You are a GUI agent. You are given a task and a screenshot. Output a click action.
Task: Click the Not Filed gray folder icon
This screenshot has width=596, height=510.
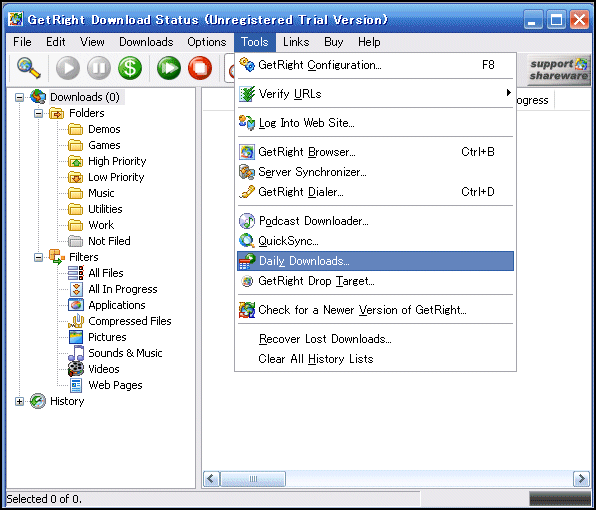(x=76, y=241)
